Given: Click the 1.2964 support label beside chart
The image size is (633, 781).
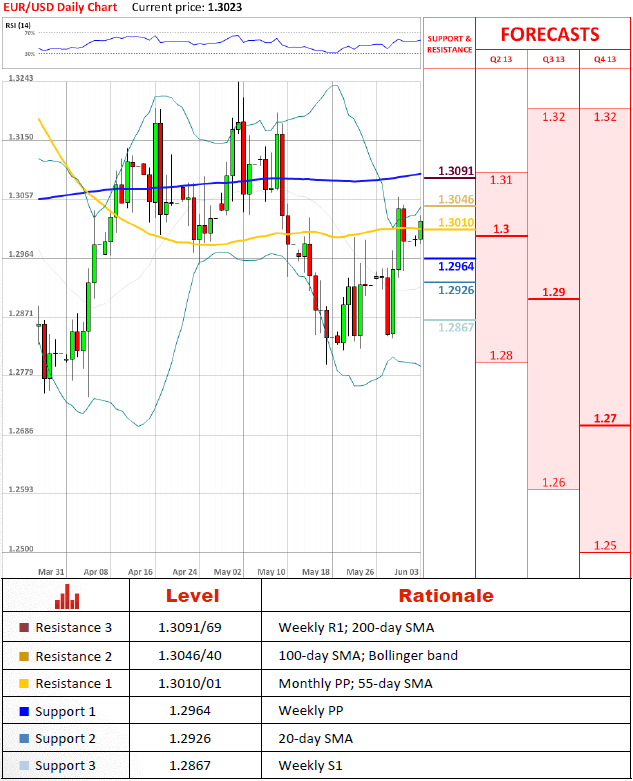Looking at the screenshot, I should pos(456,266).
